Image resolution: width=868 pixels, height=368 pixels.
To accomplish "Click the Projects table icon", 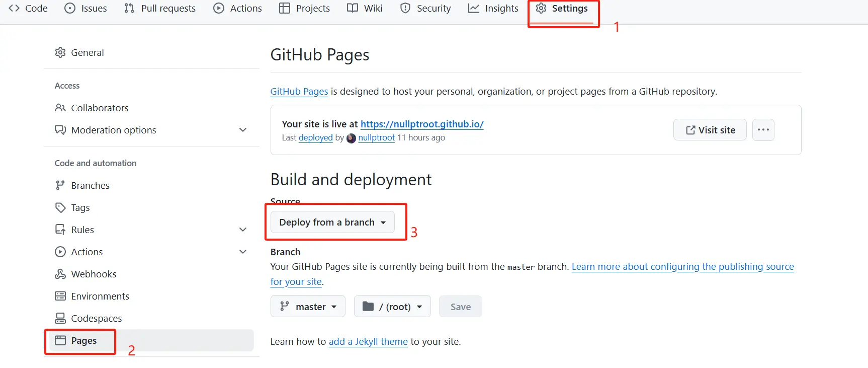I will coord(285,8).
